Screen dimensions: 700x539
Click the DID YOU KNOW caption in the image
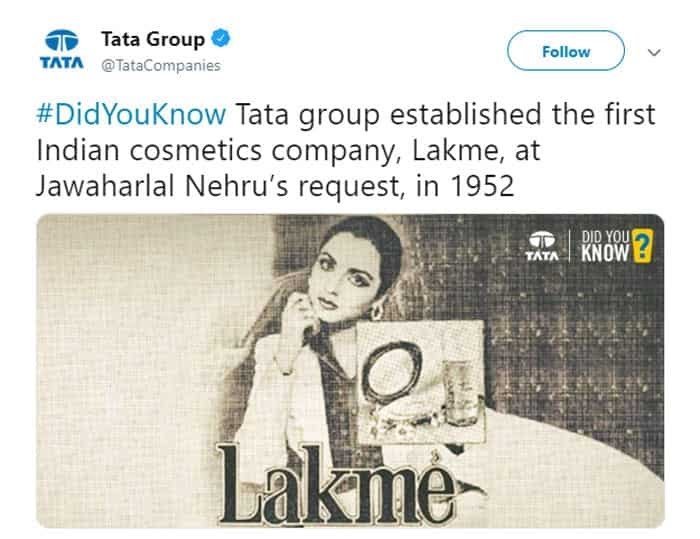tap(605, 246)
